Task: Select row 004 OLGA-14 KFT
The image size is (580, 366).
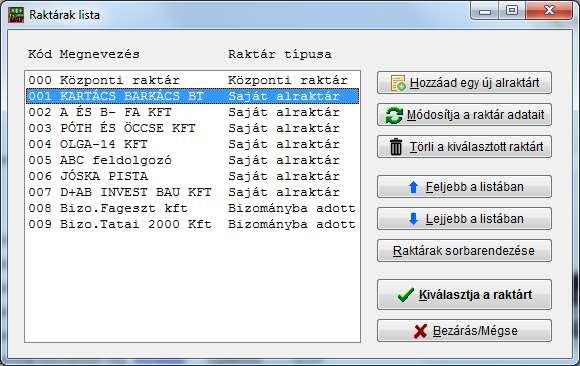Action: (192, 144)
